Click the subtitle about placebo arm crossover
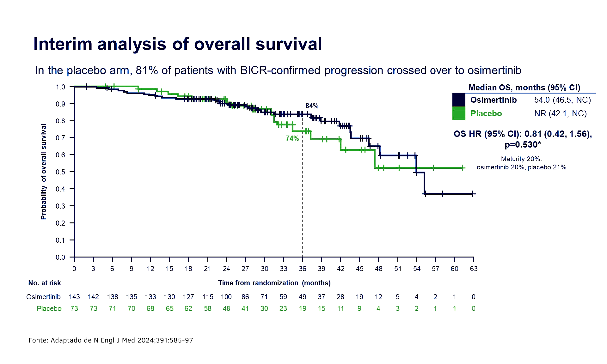This screenshot has height=364, width=607. [278, 70]
